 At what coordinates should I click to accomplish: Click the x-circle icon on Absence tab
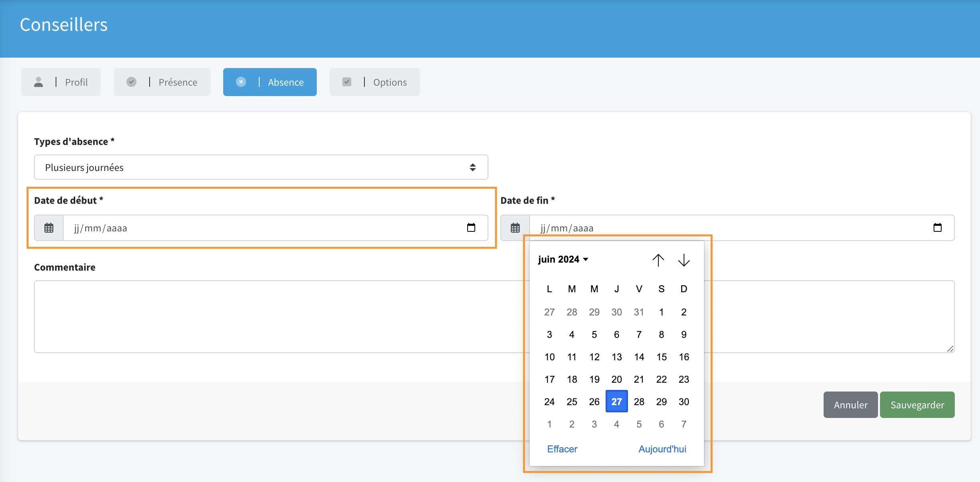[241, 82]
